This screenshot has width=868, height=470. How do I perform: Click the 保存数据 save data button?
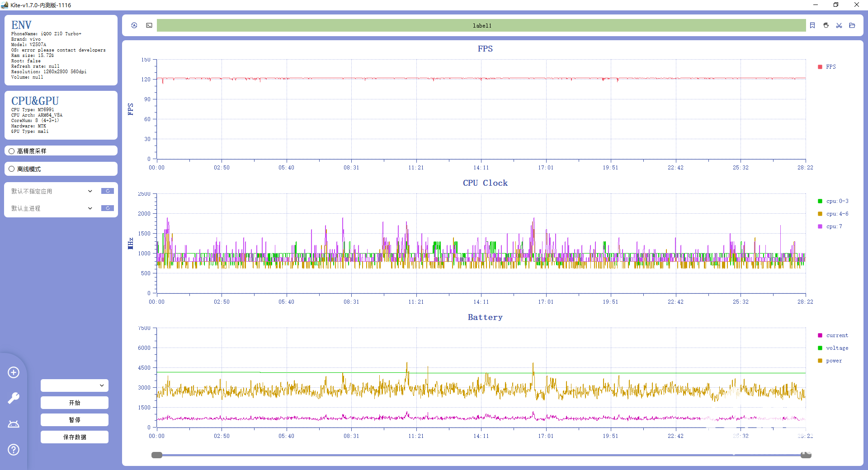coord(75,437)
